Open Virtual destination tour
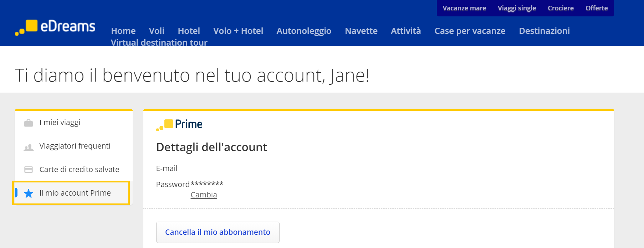 pyautogui.click(x=159, y=42)
